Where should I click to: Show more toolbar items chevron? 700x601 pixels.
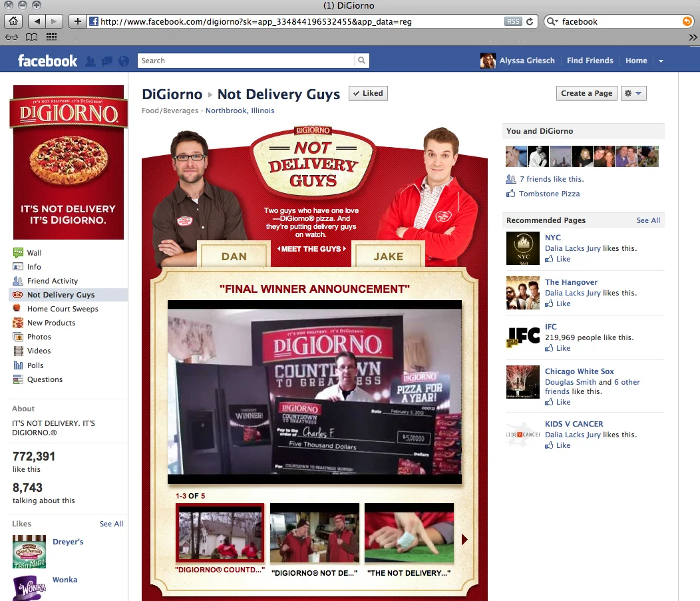693,37
